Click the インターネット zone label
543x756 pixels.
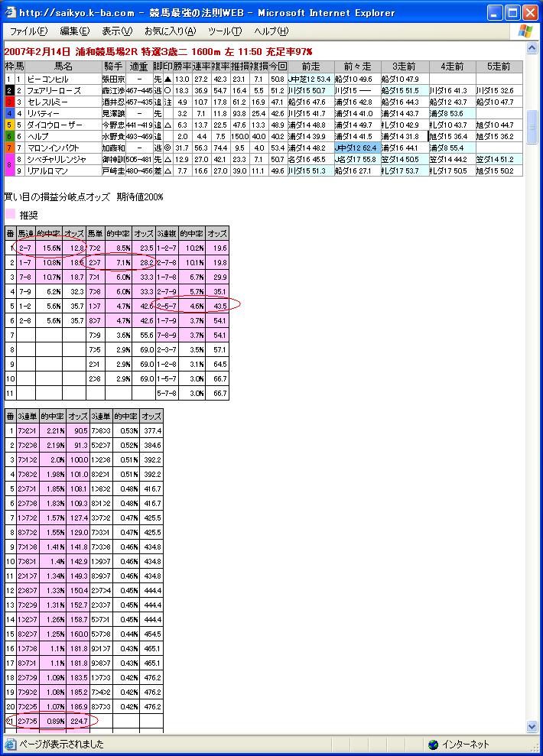465,745
